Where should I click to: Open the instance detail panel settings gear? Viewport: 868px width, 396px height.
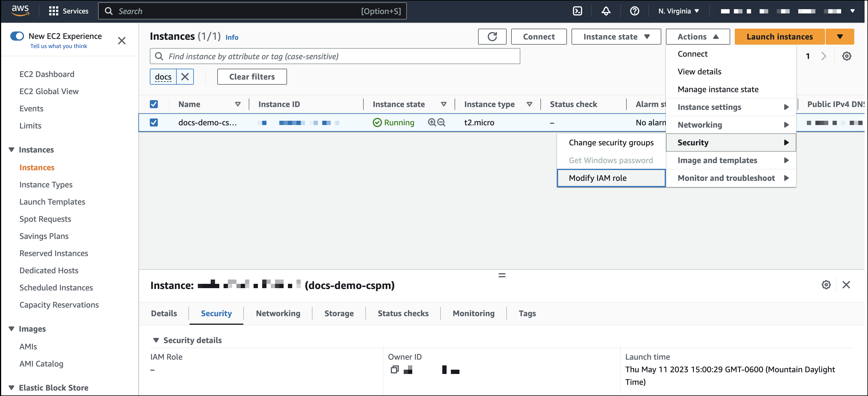pyautogui.click(x=826, y=285)
